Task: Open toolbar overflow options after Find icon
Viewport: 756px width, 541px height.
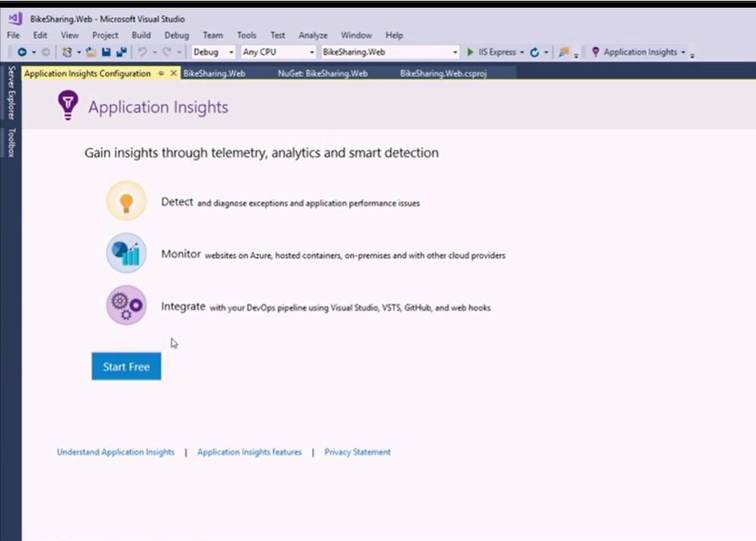Action: (x=576, y=55)
